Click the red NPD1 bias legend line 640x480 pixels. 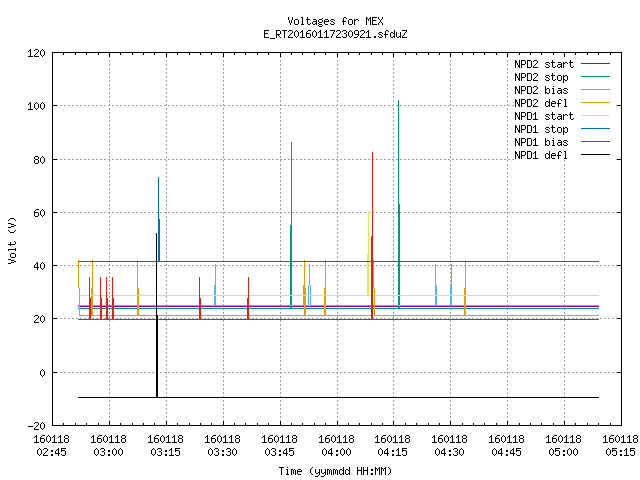coord(595,142)
